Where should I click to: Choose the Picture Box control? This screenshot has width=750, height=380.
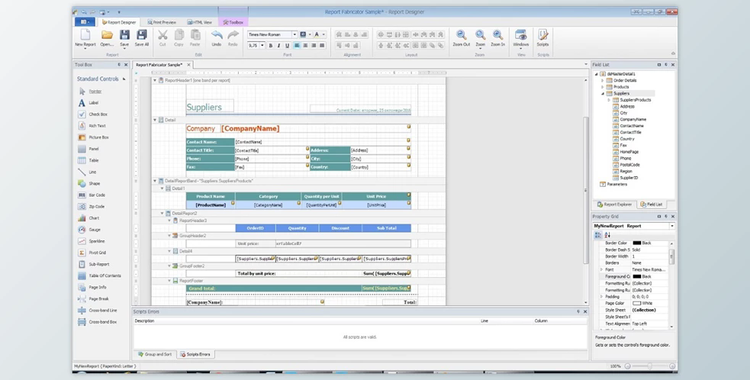93,137
